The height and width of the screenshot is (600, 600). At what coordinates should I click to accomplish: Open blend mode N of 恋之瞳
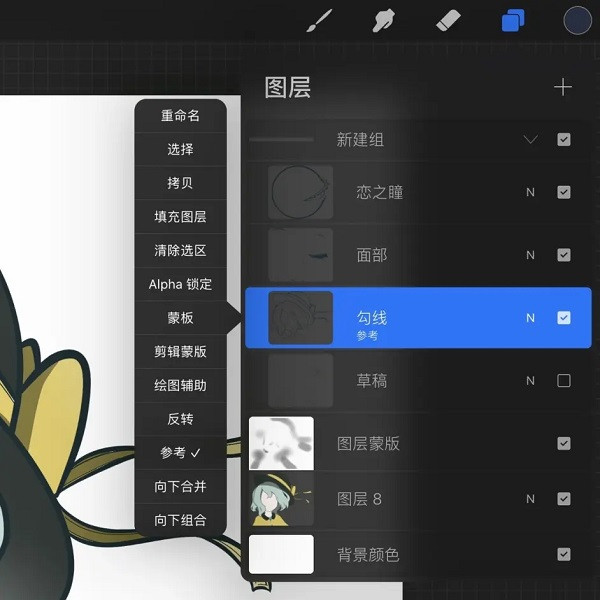pos(530,192)
